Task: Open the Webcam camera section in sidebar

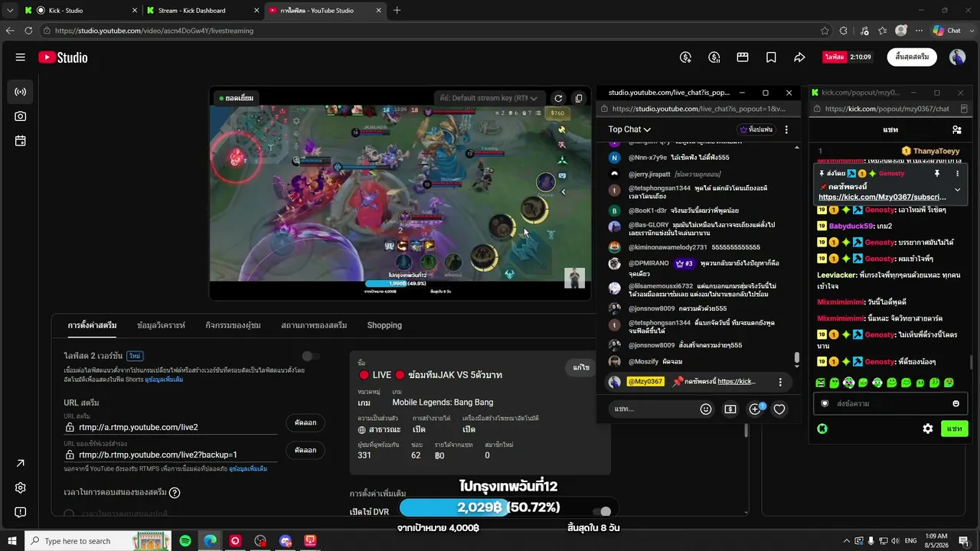Action: 21,116
